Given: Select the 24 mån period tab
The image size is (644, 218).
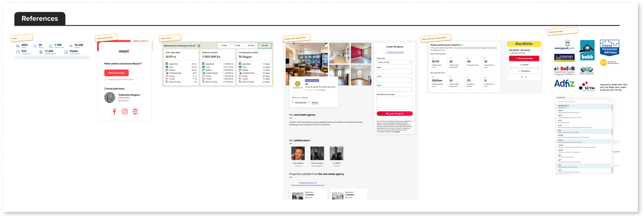Looking at the screenshot, I should tap(251, 45).
